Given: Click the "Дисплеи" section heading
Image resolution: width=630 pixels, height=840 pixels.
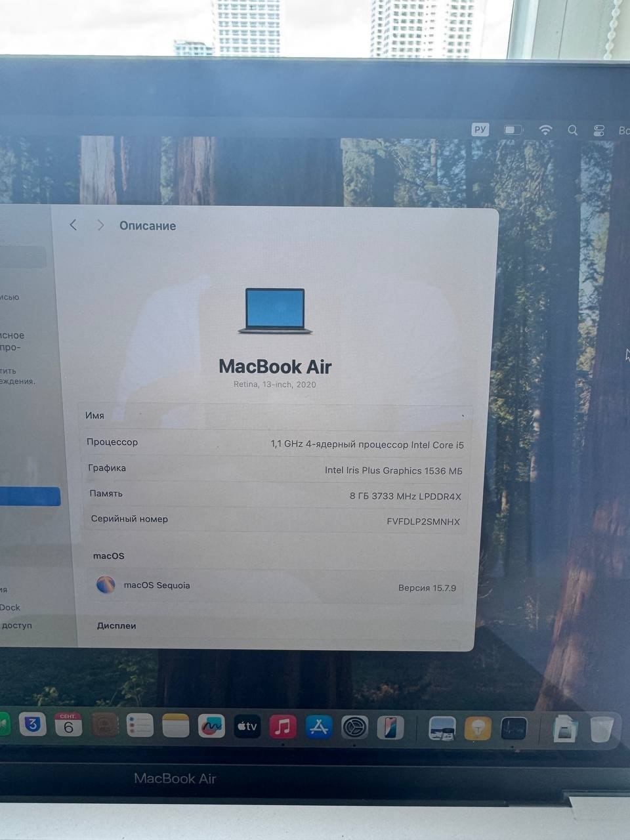Looking at the screenshot, I should [x=117, y=626].
